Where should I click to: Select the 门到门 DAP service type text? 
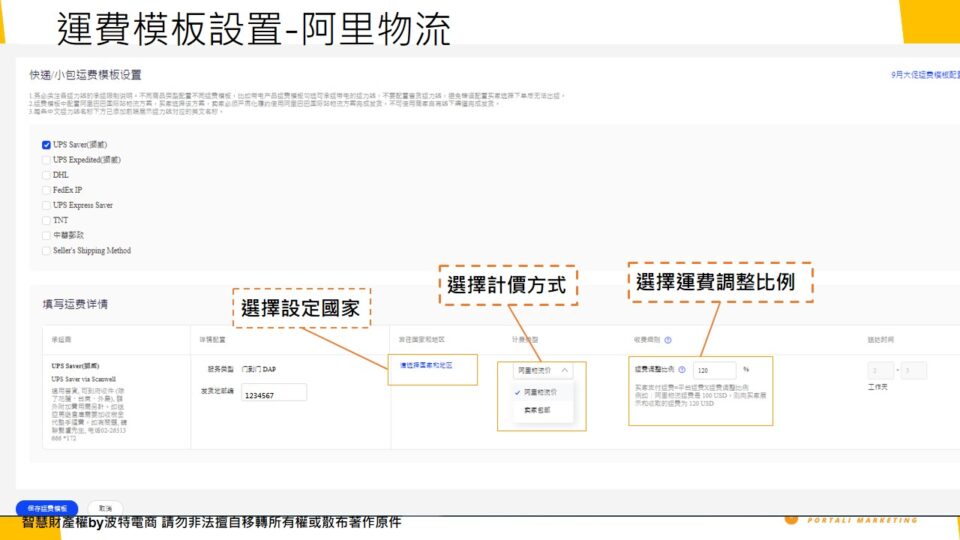[x=258, y=369]
